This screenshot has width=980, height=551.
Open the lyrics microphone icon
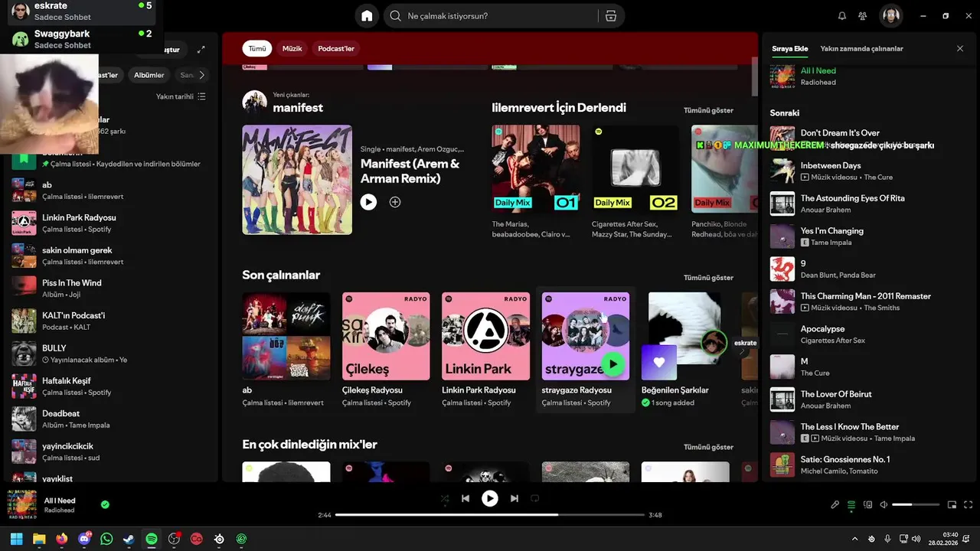[x=835, y=504]
